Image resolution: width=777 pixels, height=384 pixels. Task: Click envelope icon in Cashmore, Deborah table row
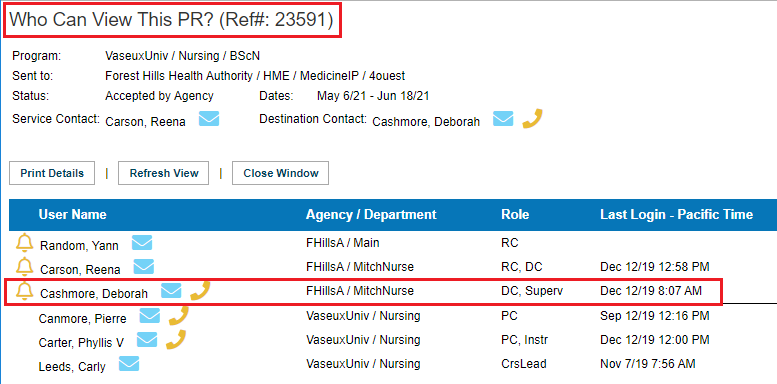(171, 290)
